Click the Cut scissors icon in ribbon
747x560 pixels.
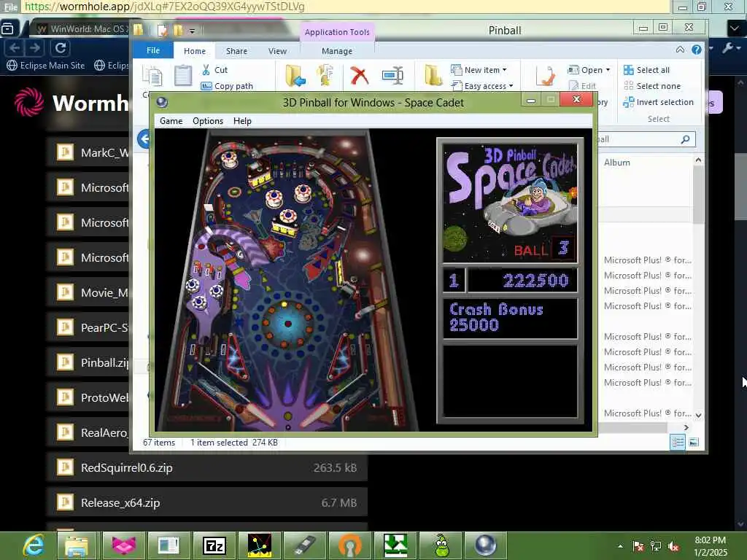click(206, 70)
